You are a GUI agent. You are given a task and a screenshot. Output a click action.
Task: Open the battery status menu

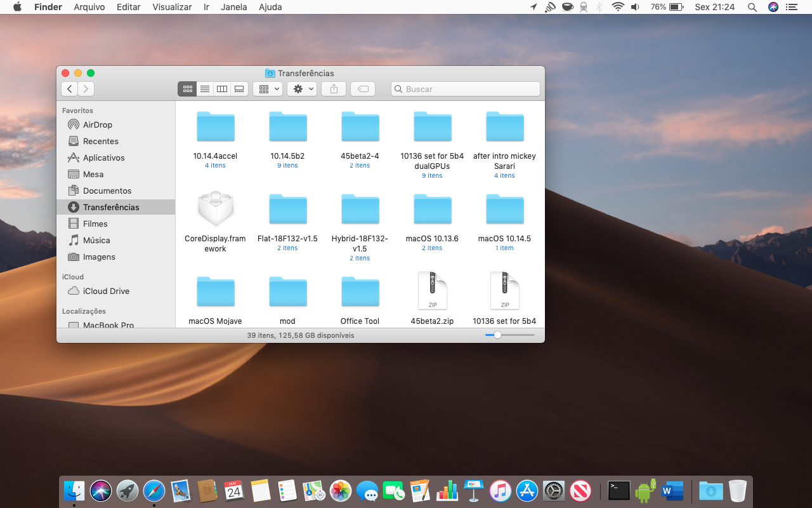pos(666,7)
